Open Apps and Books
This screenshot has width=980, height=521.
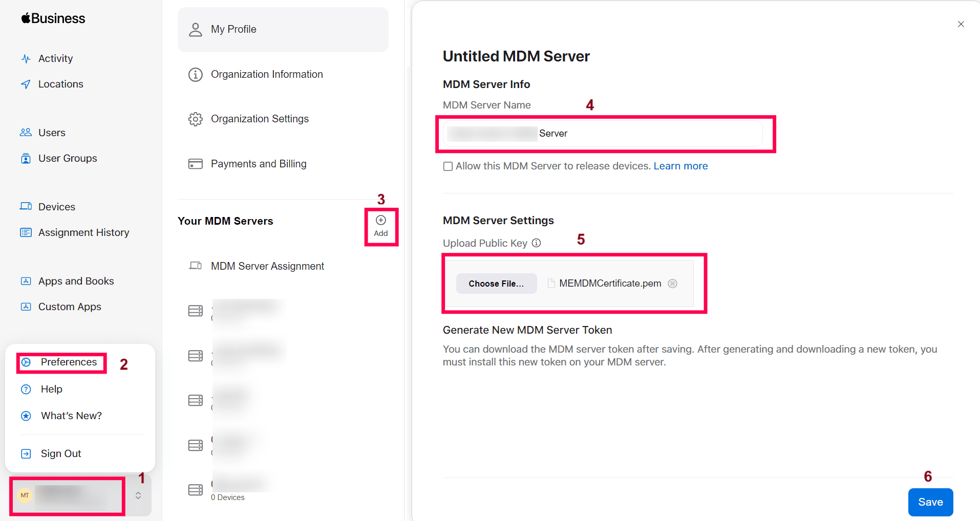76,281
